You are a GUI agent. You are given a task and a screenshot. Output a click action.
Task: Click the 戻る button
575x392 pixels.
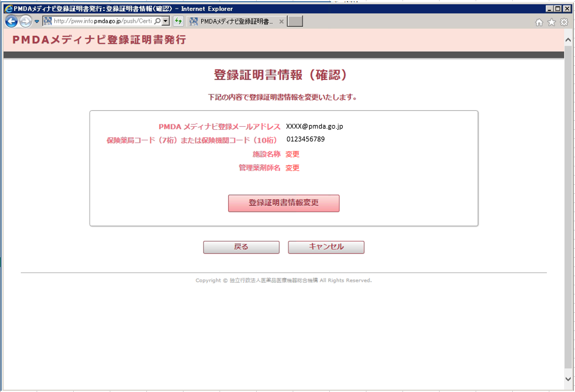pos(241,247)
